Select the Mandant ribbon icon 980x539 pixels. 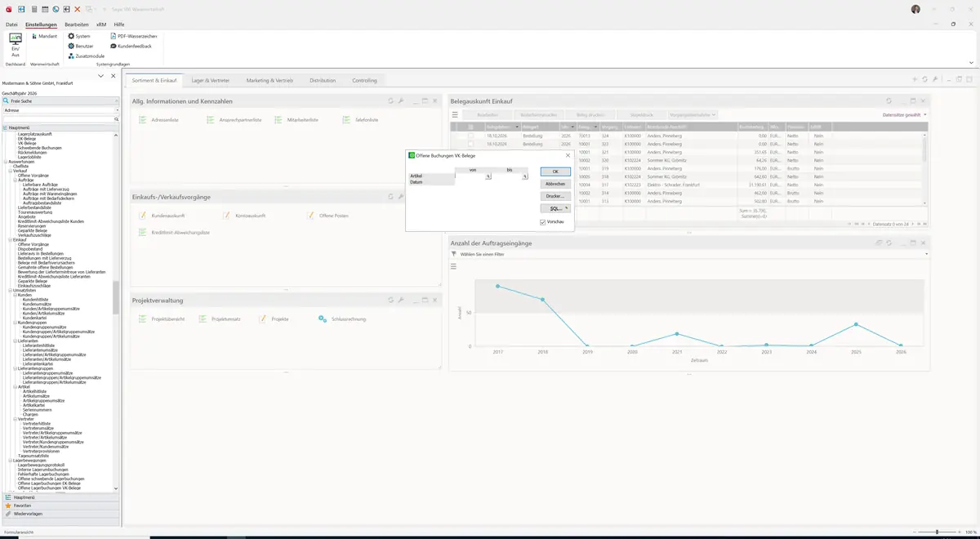tap(35, 36)
